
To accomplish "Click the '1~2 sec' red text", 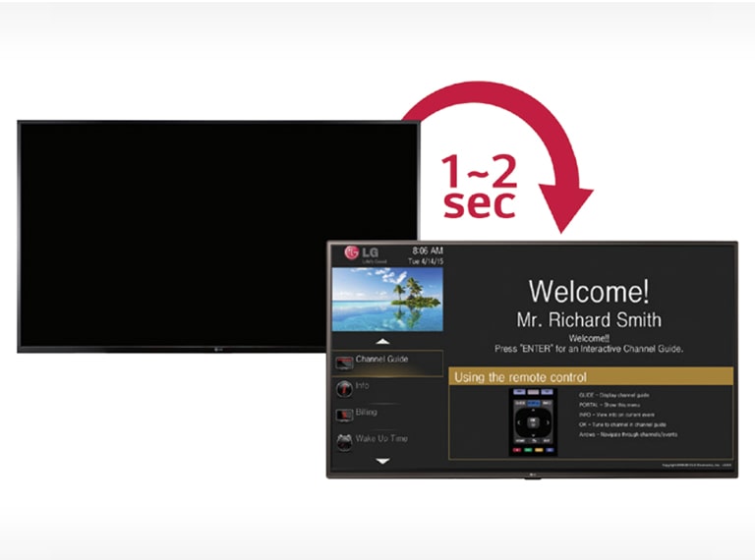I will pos(479,187).
